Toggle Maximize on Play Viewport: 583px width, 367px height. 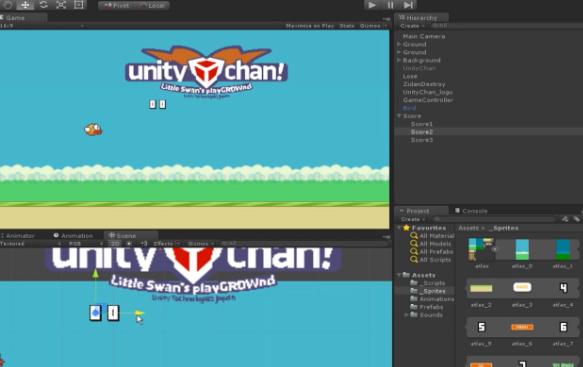[310, 26]
